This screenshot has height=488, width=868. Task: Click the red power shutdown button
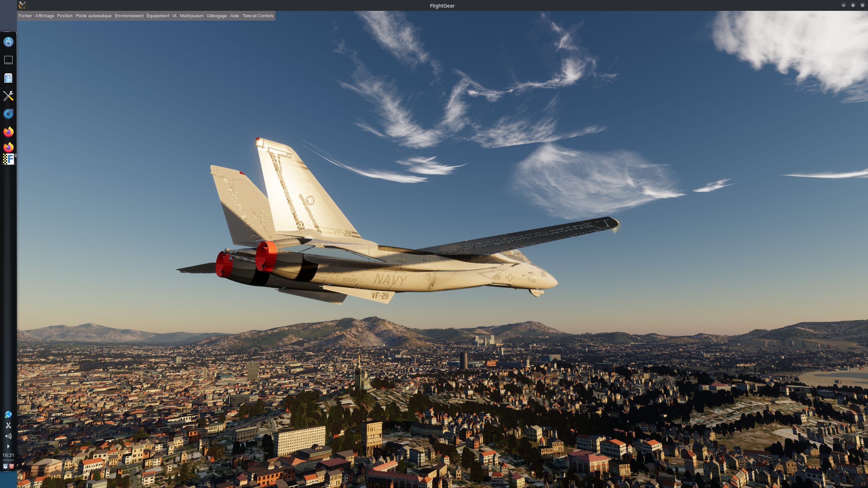click(11, 466)
